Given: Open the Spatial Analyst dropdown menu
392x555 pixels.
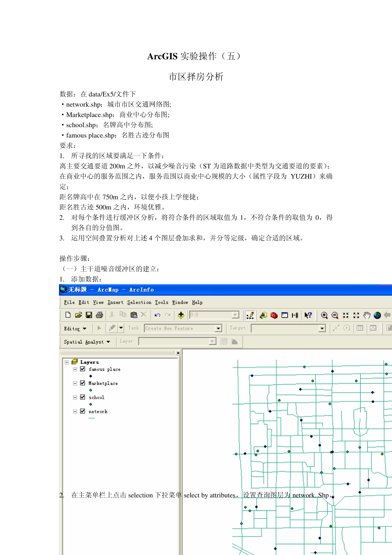Looking at the screenshot, I should [87, 342].
